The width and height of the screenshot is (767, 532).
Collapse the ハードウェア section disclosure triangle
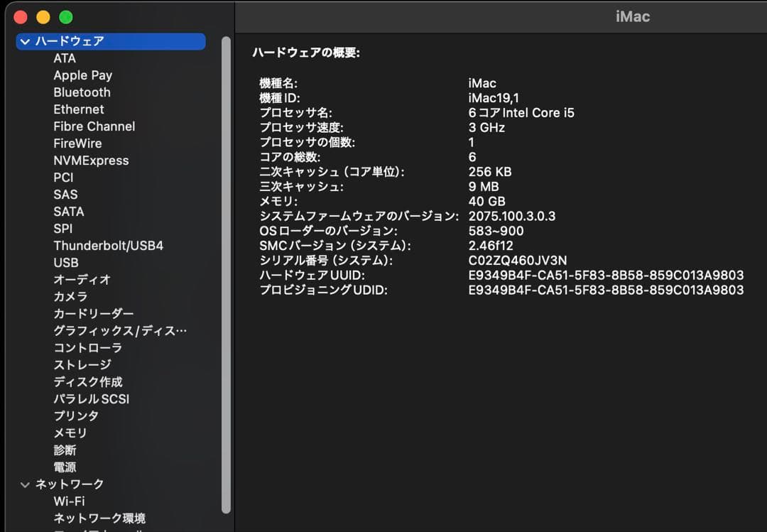[25, 41]
